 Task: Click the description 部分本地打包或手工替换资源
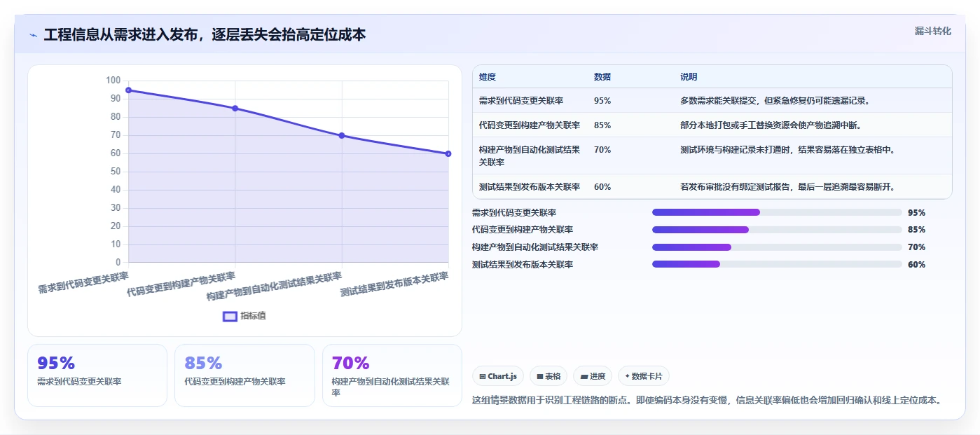pyautogui.click(x=771, y=125)
